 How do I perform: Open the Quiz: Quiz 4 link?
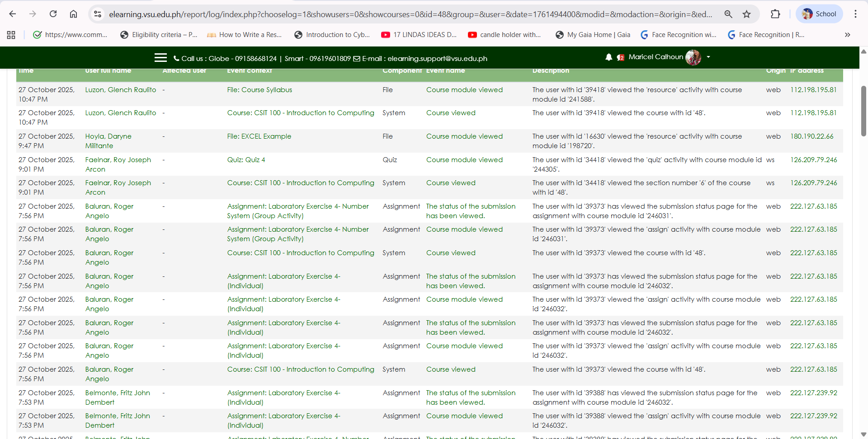[x=246, y=160]
